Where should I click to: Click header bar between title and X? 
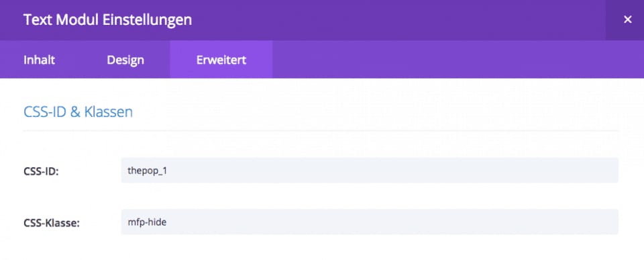[x=398, y=19]
